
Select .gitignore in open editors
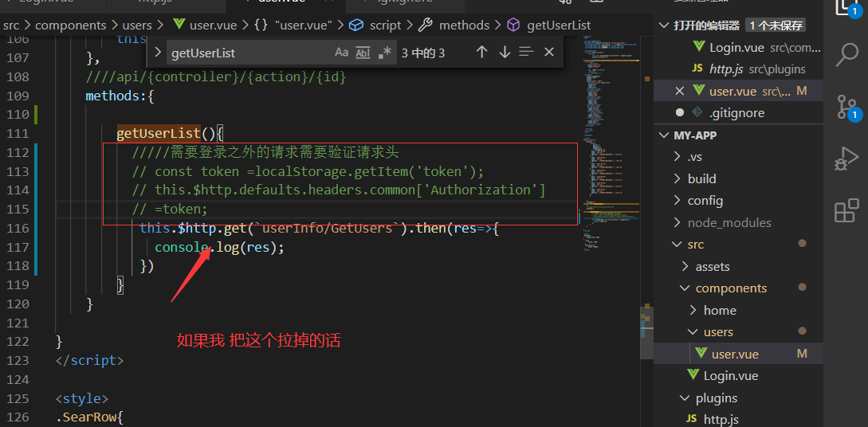[736, 113]
